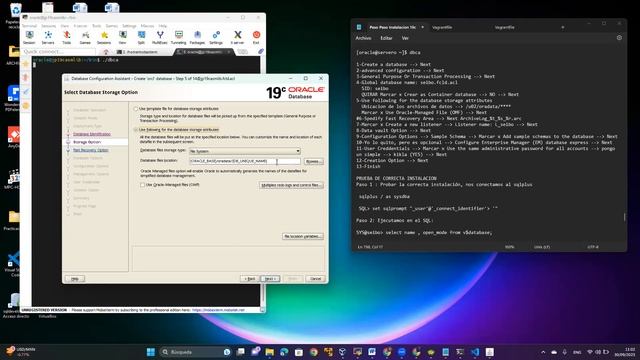Viewport: 640px width, 360px height.
Task: Click the Servers toolbar icon
Action: point(48,37)
